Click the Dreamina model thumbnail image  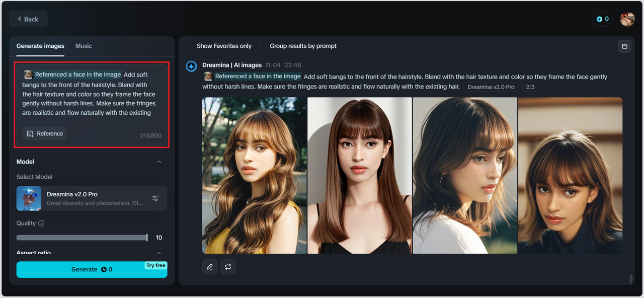[x=29, y=198]
